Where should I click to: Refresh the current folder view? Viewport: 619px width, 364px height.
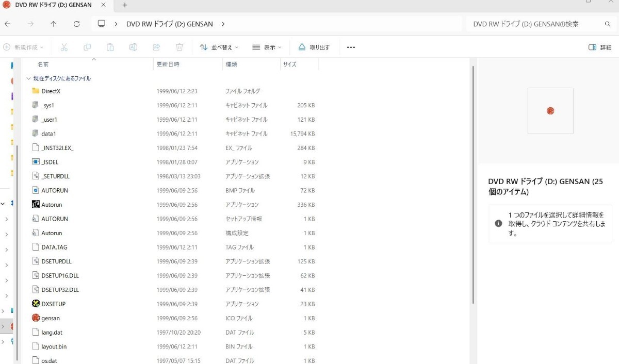[77, 24]
